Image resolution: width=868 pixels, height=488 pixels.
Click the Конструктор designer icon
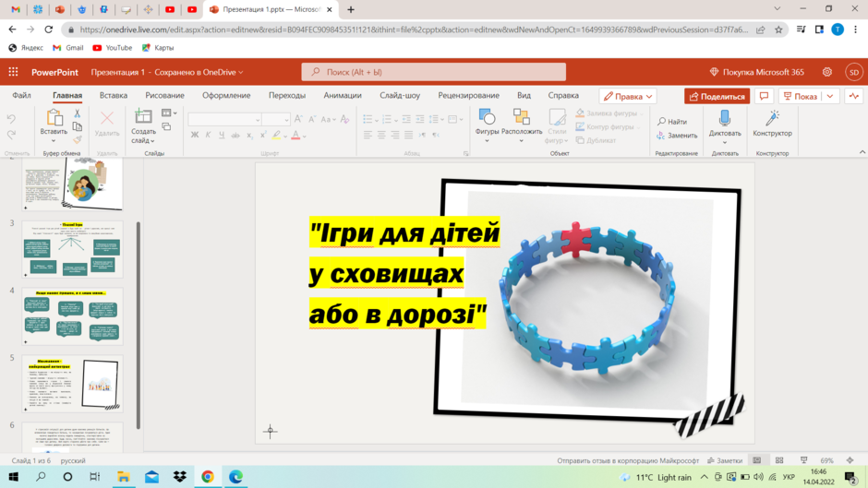pyautogui.click(x=772, y=118)
